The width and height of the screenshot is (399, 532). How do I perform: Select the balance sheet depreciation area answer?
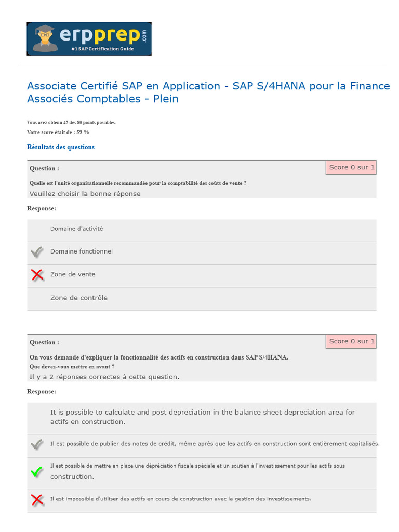(x=203, y=417)
